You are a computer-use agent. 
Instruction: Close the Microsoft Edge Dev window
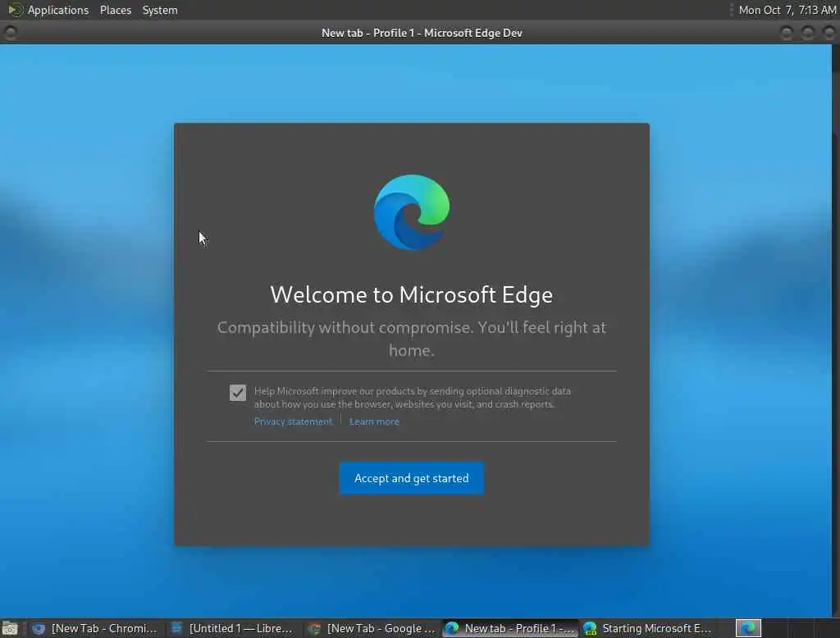click(x=829, y=34)
